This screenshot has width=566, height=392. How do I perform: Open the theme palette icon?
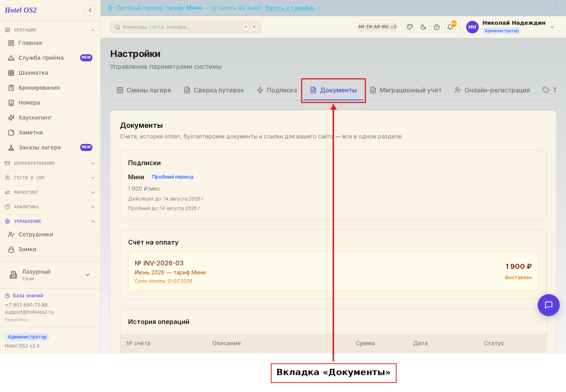pos(410,27)
